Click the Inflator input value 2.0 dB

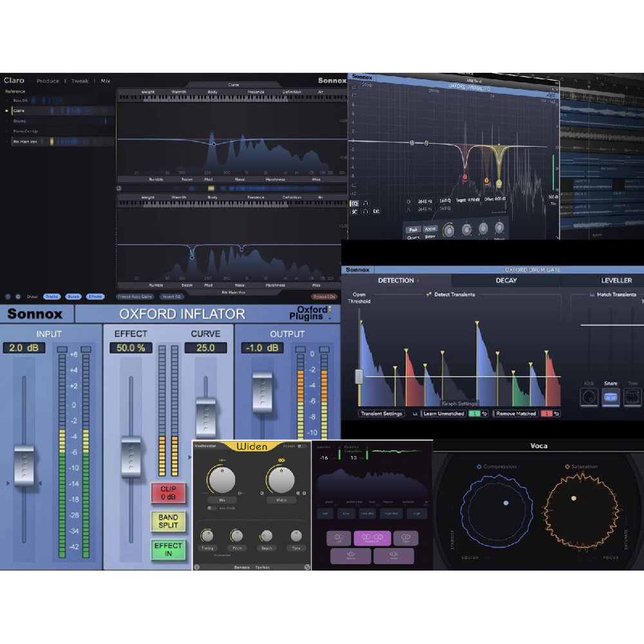point(24,348)
